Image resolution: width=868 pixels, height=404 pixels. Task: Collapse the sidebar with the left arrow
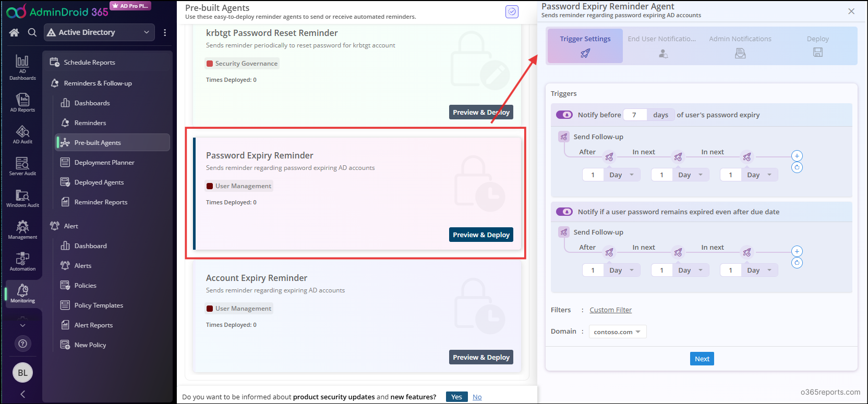tap(22, 394)
